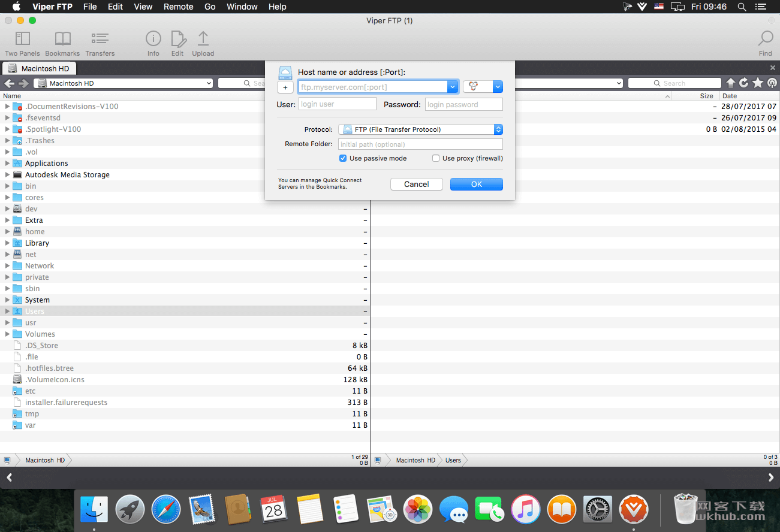Click the Viper icon in menu bar extras
Screen dimensions: 780x532
pos(642,7)
